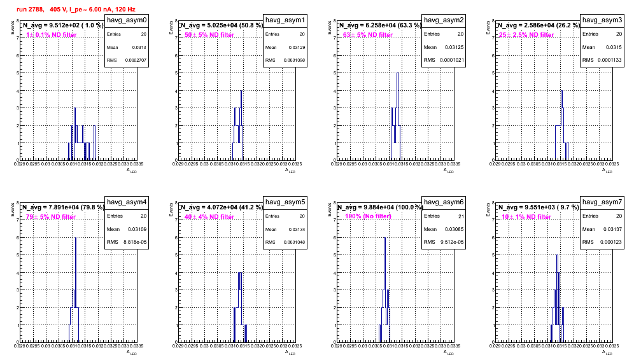This screenshot has height=364, width=634.
Task: Click the Mean value 0.03129
Action: click(x=297, y=47)
